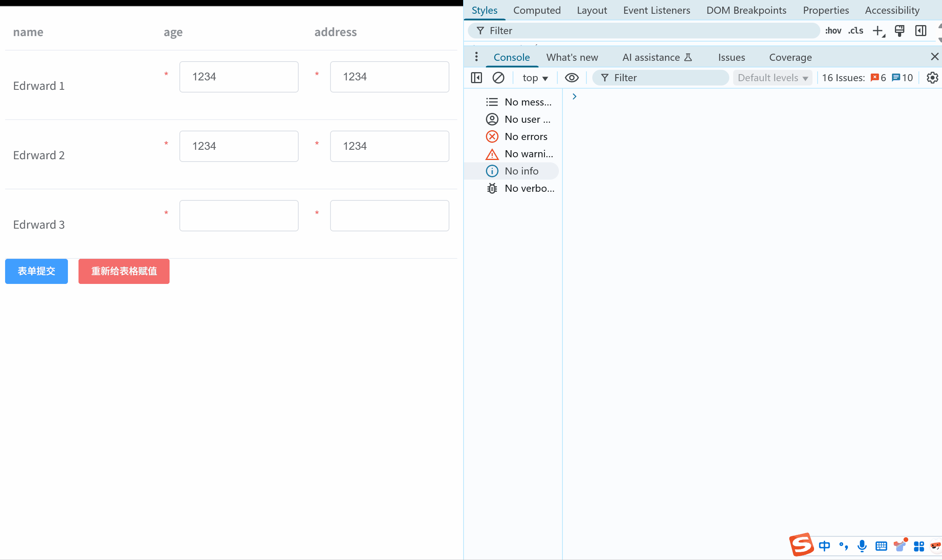Image resolution: width=942 pixels, height=560 pixels.
Task: Hide the console sidebar panel icon
Action: 476,78
